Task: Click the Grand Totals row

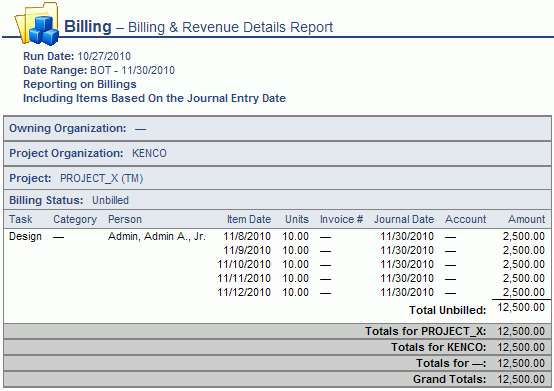Action: click(x=277, y=379)
